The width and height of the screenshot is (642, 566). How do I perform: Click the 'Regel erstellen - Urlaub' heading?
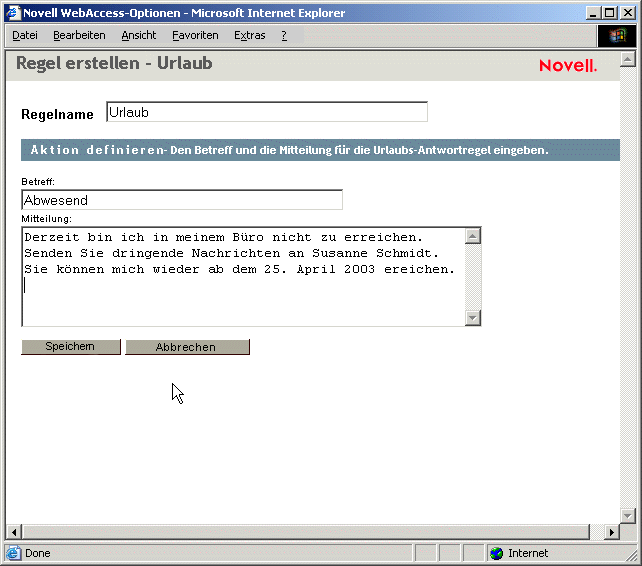tap(114, 63)
